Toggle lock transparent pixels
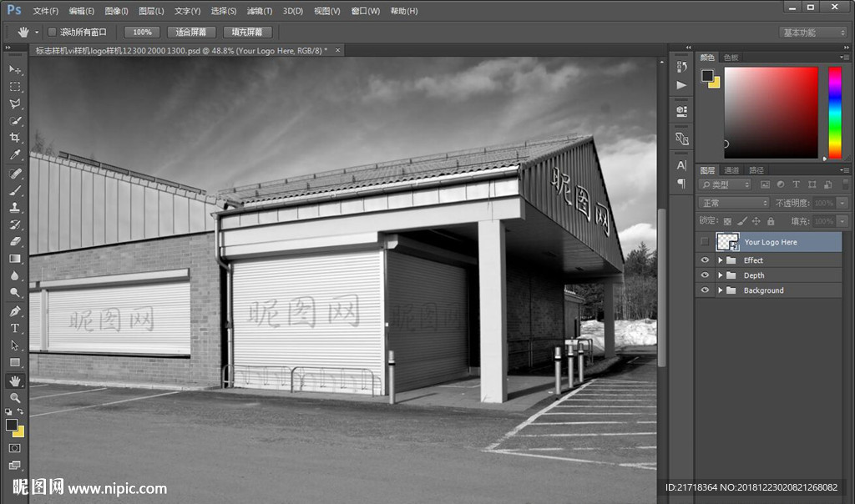Image resolution: width=855 pixels, height=504 pixels. pyautogui.click(x=727, y=221)
